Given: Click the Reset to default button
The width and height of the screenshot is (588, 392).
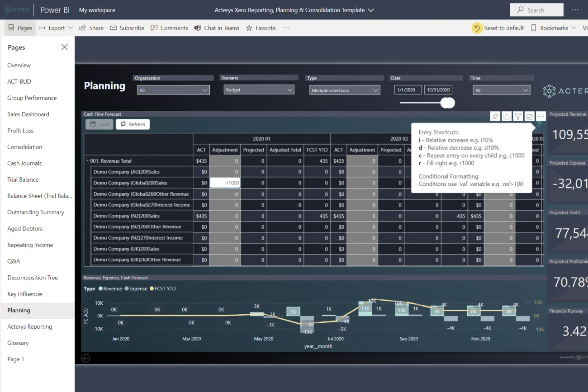Looking at the screenshot, I should (498, 28).
